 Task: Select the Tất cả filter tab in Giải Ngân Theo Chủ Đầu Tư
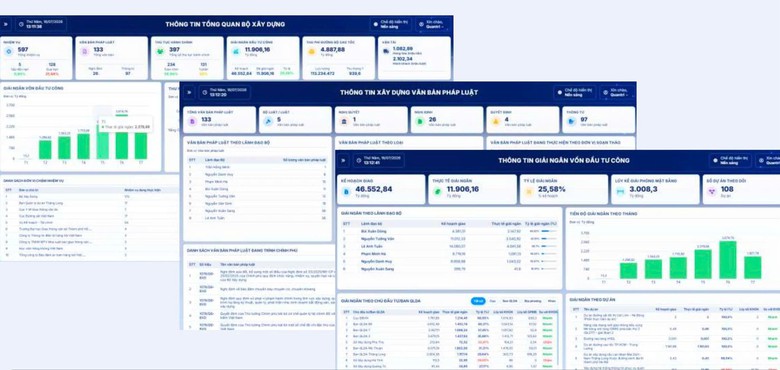click(x=478, y=301)
